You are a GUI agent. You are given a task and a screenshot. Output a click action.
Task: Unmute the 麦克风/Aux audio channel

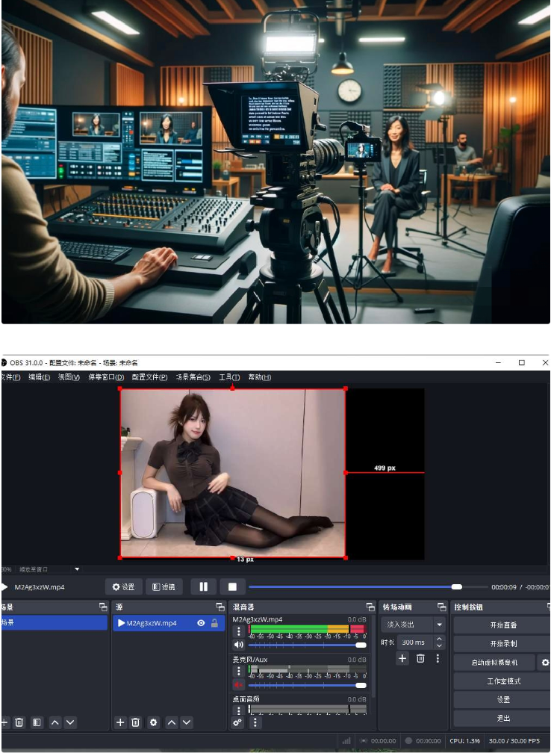pos(239,684)
